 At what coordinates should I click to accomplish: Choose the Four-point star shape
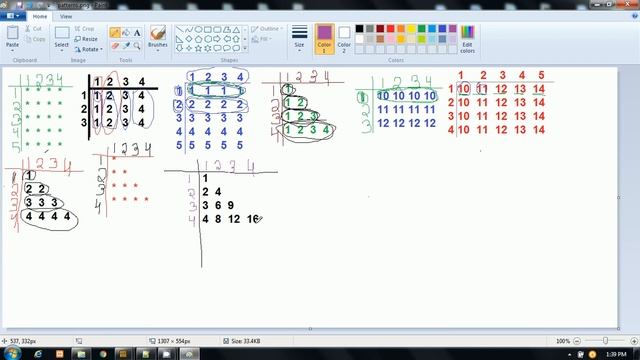click(189, 48)
